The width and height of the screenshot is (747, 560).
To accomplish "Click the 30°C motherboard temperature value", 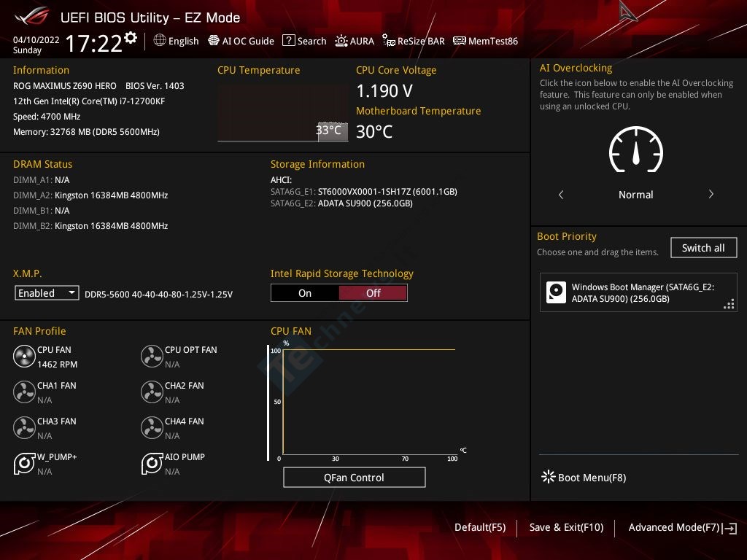I will click(374, 132).
